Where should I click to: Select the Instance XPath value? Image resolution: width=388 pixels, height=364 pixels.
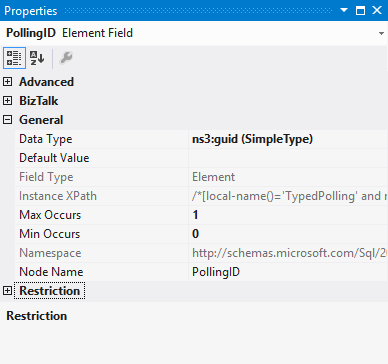[x=288, y=196]
